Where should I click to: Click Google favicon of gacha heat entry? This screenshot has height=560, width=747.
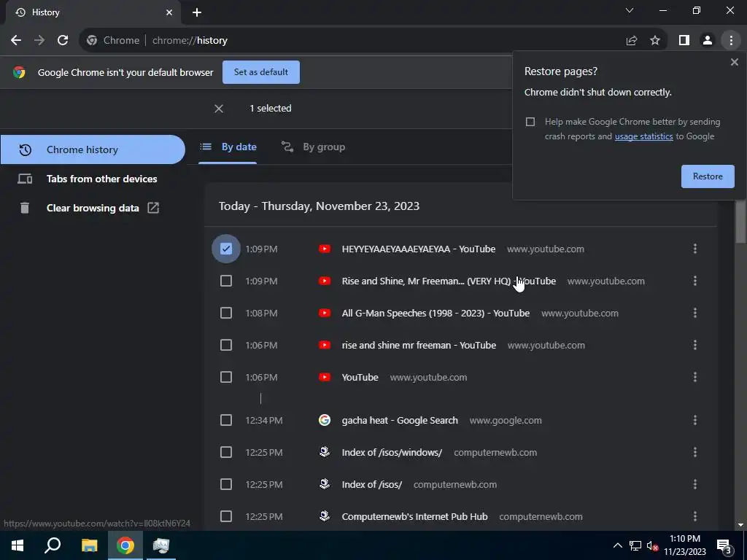point(325,420)
